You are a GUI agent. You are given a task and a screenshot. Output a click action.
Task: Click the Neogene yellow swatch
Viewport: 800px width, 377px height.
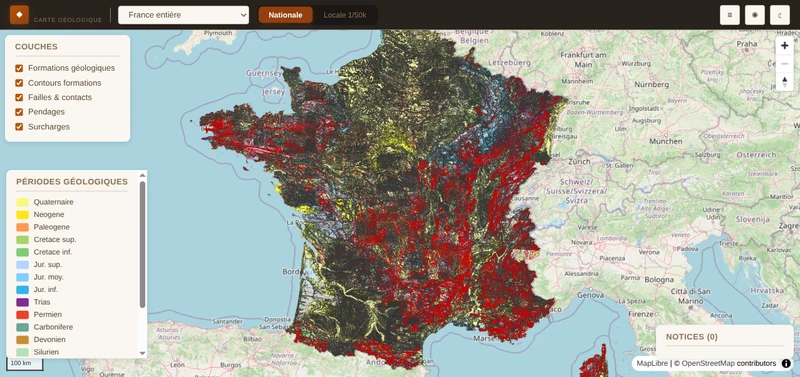22,215
